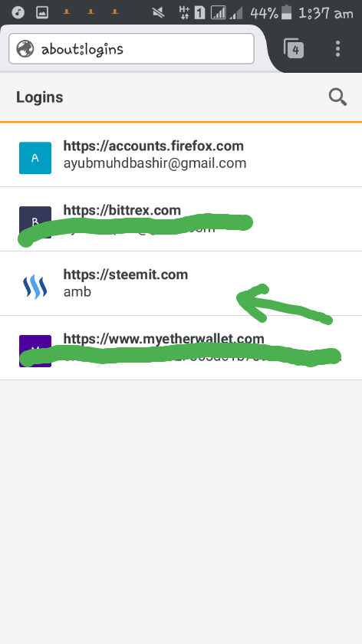Tap the 'amb' username under steemit
The width and height of the screenshot is (362, 644).
pos(77,292)
